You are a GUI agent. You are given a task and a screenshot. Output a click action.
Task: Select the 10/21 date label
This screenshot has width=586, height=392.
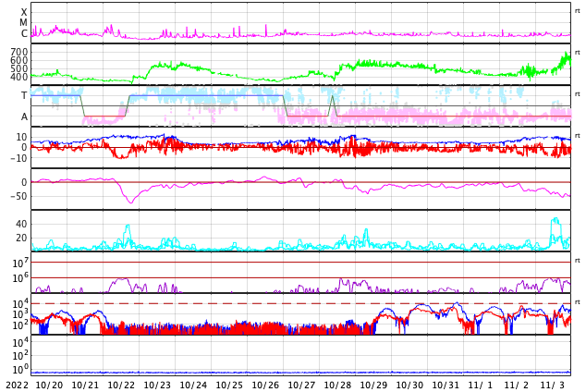tap(85, 385)
